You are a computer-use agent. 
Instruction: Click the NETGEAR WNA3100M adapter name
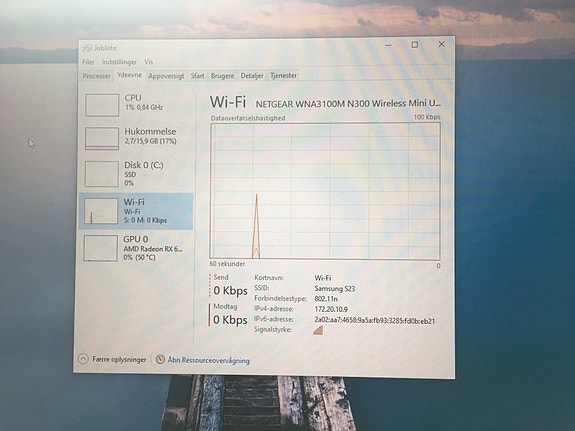pyautogui.click(x=348, y=104)
